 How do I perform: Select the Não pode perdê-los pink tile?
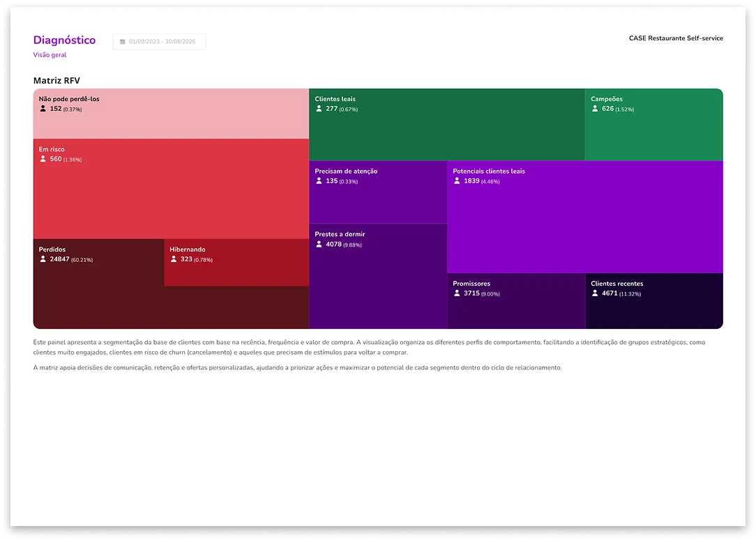coord(171,118)
